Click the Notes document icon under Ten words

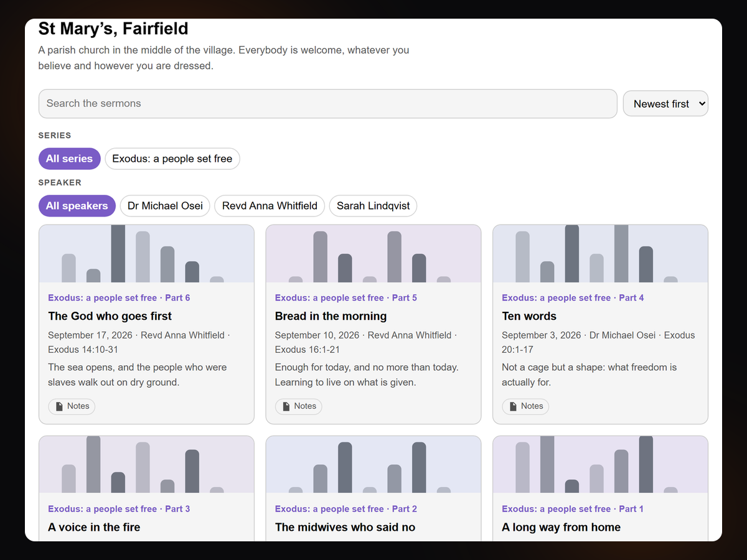coord(513,406)
